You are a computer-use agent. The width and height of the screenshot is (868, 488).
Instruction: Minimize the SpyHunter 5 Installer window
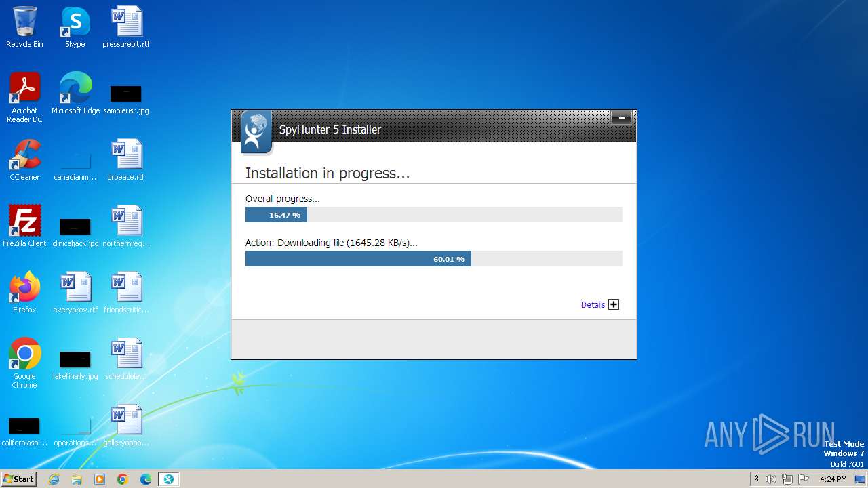click(621, 118)
